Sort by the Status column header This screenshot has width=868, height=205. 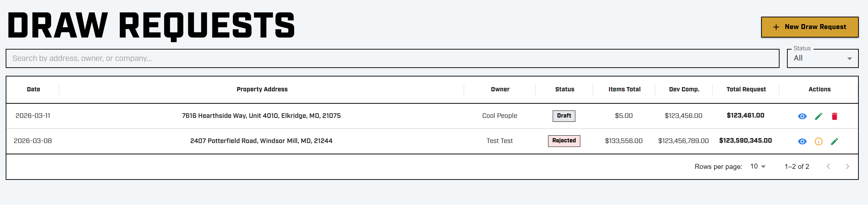point(564,89)
